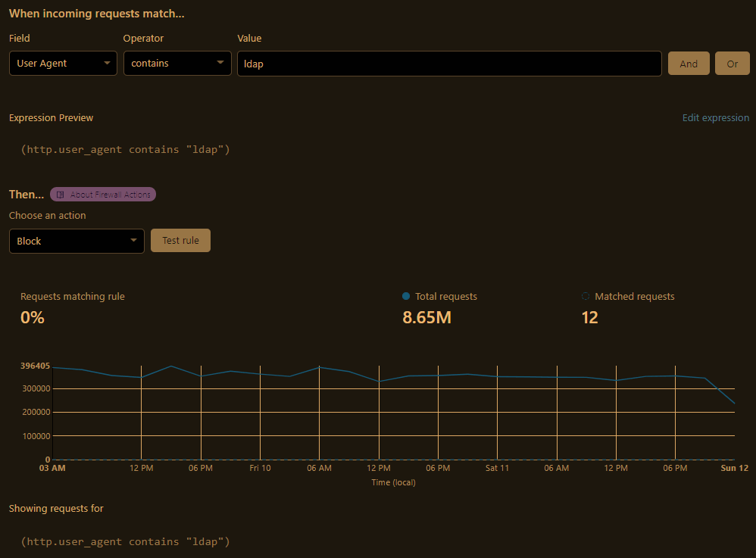Screen dimensions: 756x558
Task: Click the 396405 y-axis label
Action: click(x=35, y=366)
